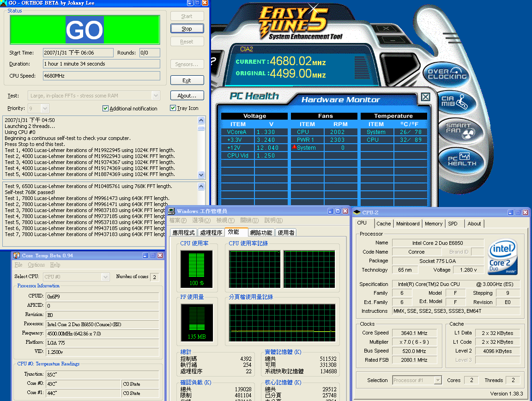Click the CPU 使用率 100% gauge in Task Manager
This screenshot has width=532, height=401.
tap(196, 269)
